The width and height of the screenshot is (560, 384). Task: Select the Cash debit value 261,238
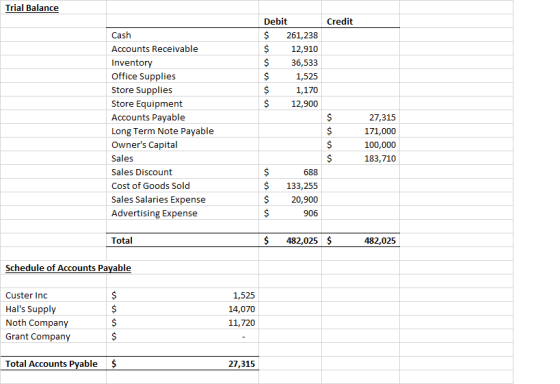click(x=302, y=35)
